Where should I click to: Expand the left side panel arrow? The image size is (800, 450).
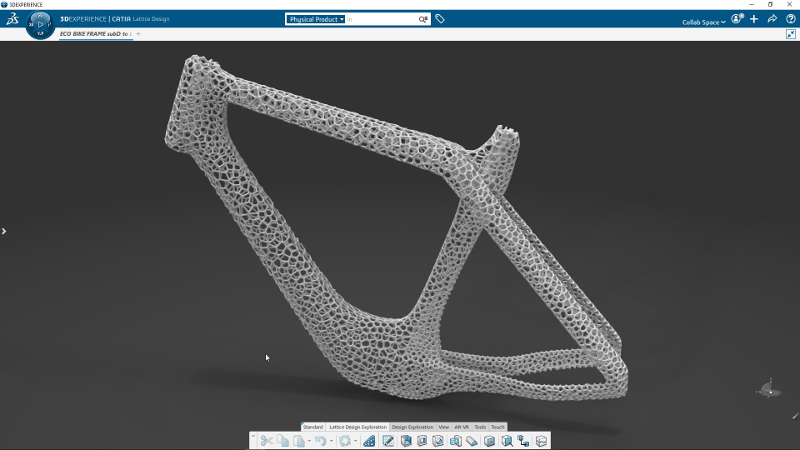tap(4, 231)
